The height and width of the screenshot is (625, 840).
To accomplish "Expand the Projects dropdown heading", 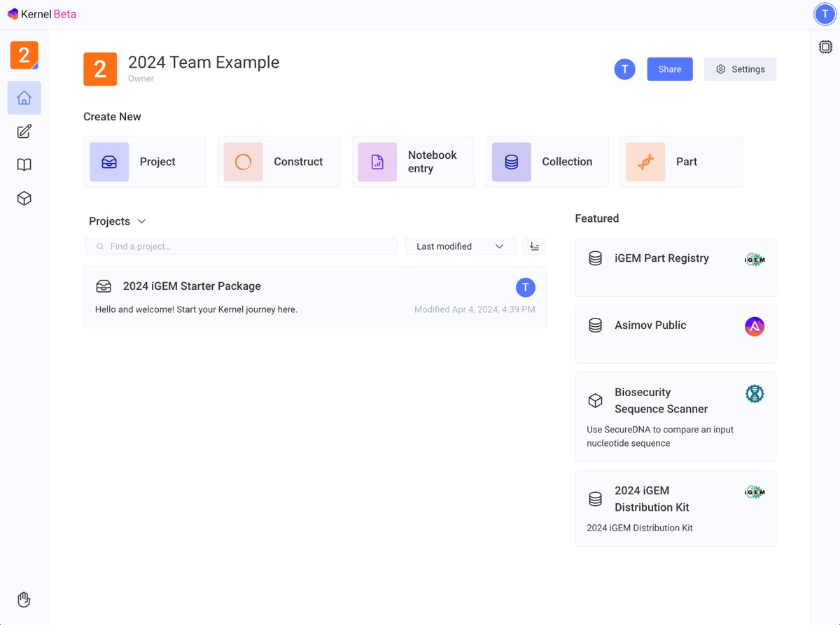I will [x=117, y=221].
